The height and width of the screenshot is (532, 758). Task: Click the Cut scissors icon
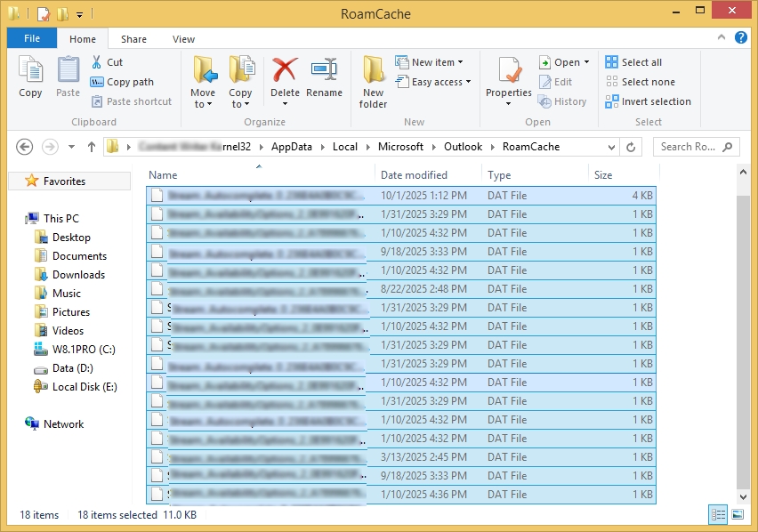click(98, 62)
